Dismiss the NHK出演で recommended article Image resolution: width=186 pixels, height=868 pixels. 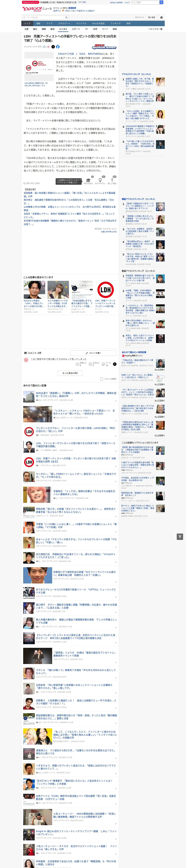(116, 401)
